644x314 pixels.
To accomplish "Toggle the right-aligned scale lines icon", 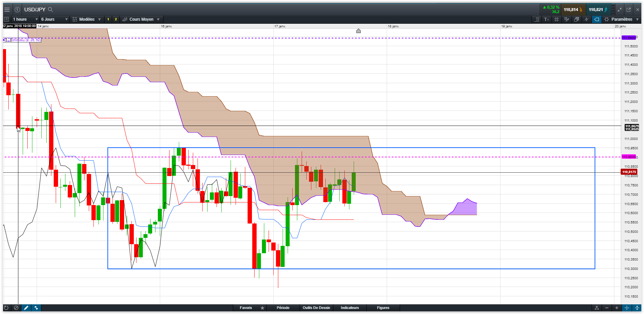I will [x=537, y=19].
